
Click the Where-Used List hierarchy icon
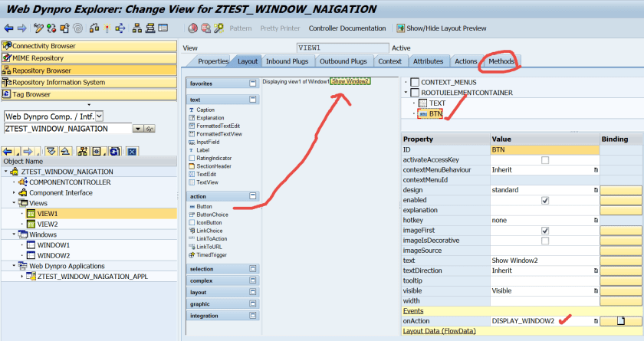click(x=137, y=28)
